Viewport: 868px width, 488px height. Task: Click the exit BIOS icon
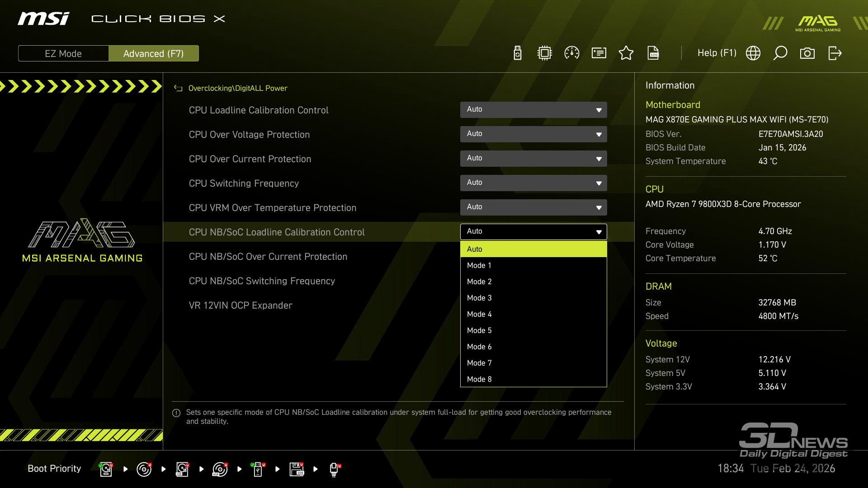click(835, 53)
